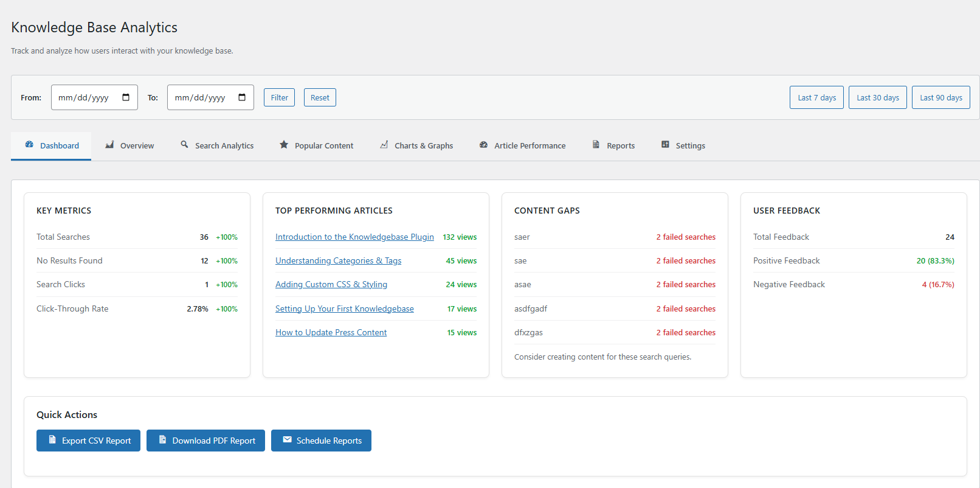This screenshot has width=980, height=488.
Task: Click the Article Performance gauge icon
Action: [x=483, y=145]
